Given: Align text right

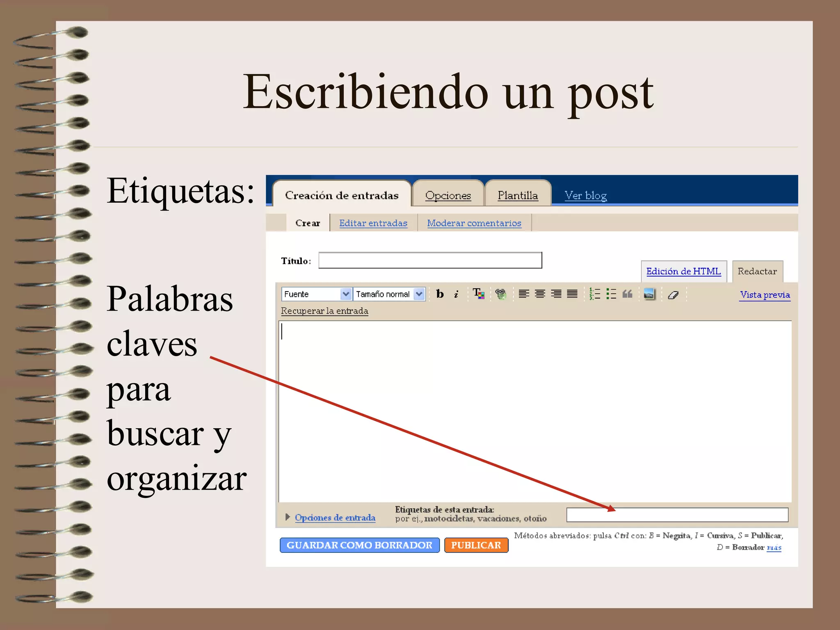Looking at the screenshot, I should 556,294.
